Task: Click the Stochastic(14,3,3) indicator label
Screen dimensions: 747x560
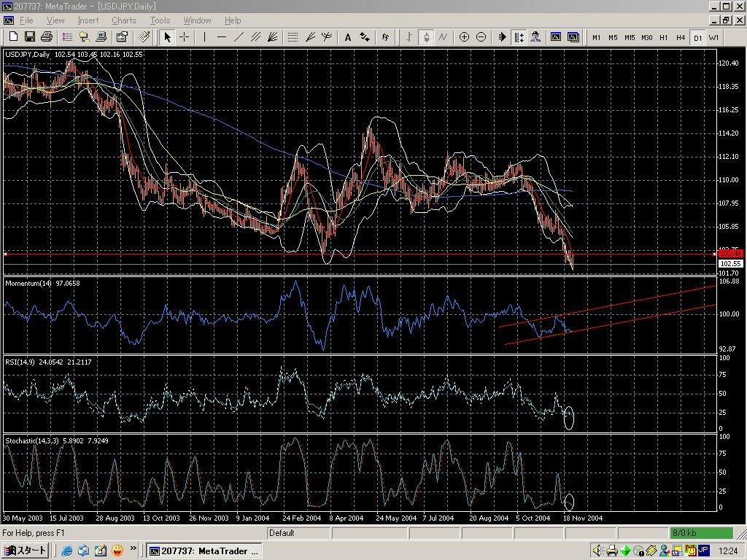Action: point(32,441)
